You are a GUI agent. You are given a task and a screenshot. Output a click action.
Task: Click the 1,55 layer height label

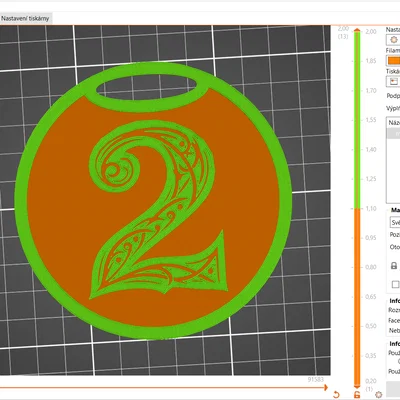(x=371, y=120)
